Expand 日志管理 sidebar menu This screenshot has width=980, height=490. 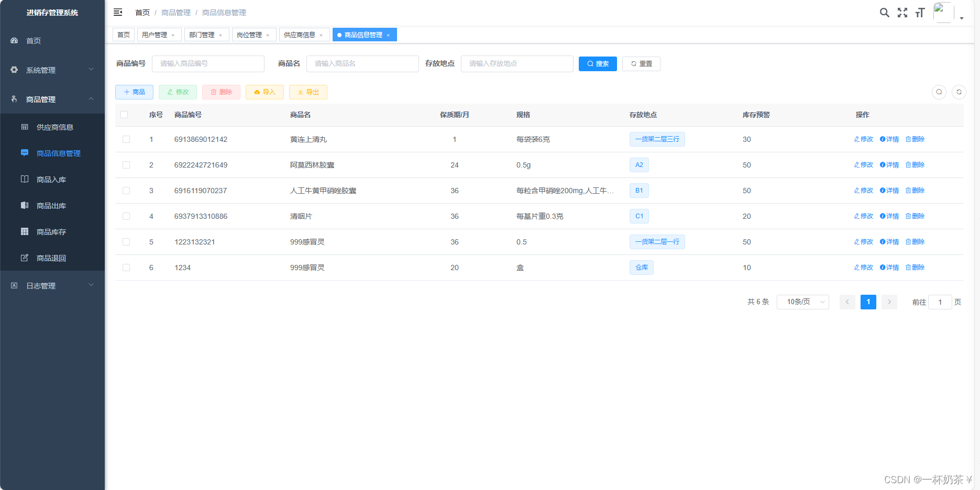click(x=52, y=285)
